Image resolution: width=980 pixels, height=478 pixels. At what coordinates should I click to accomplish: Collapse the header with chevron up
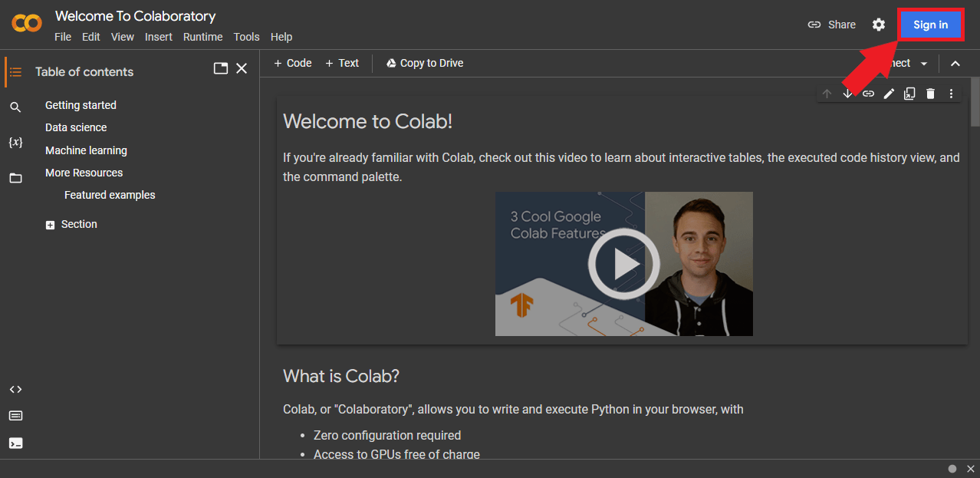click(955, 64)
